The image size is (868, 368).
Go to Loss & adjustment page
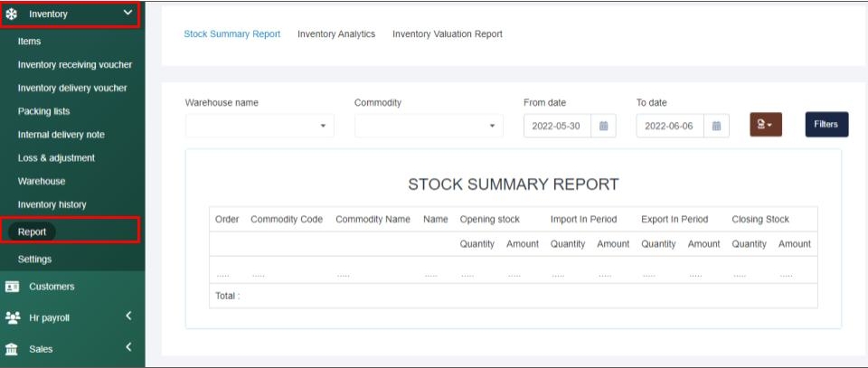[x=56, y=158]
